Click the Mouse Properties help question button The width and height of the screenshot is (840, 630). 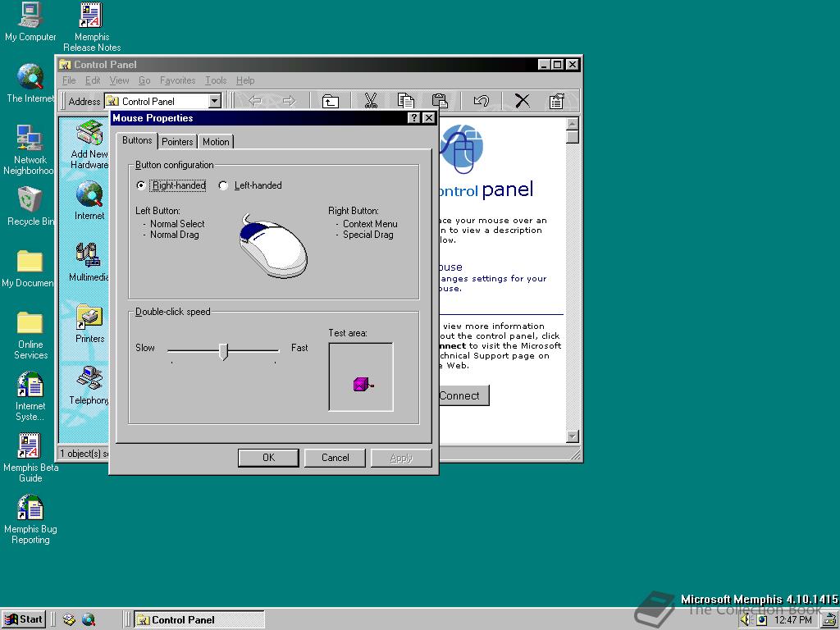pyautogui.click(x=413, y=118)
